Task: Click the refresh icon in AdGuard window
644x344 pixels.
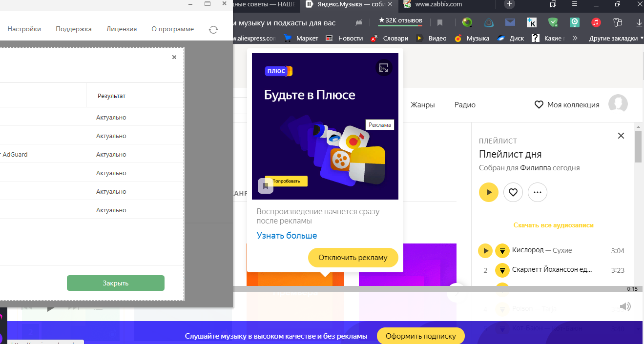Action: click(x=213, y=29)
